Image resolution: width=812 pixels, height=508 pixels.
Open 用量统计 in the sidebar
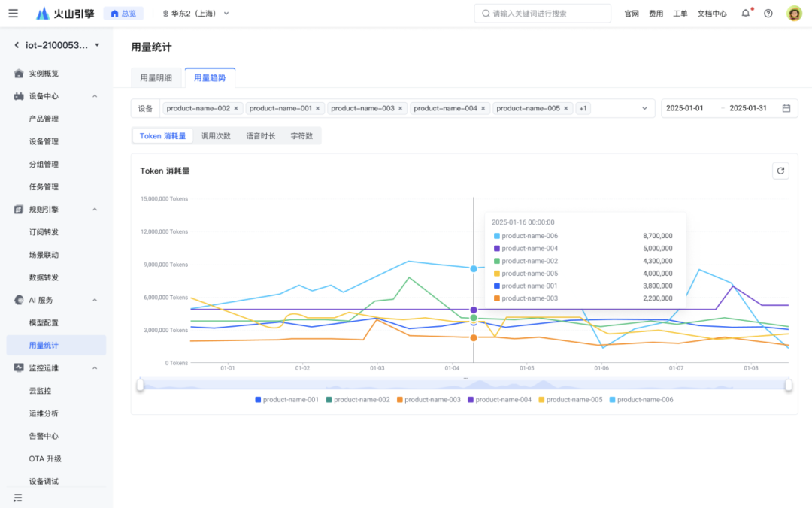56,346
